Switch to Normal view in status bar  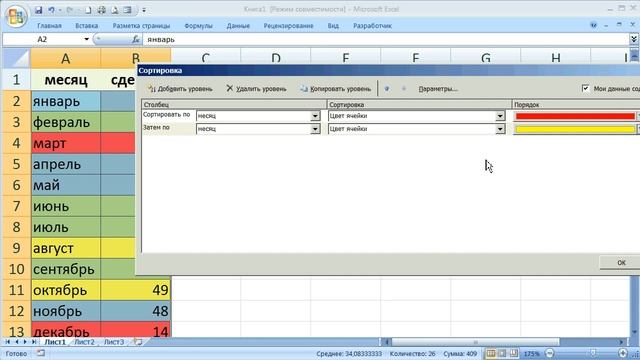pyautogui.click(x=491, y=353)
